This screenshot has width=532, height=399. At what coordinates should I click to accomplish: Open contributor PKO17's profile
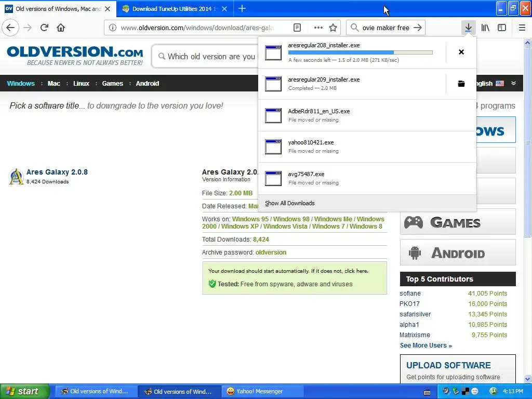tap(409, 303)
